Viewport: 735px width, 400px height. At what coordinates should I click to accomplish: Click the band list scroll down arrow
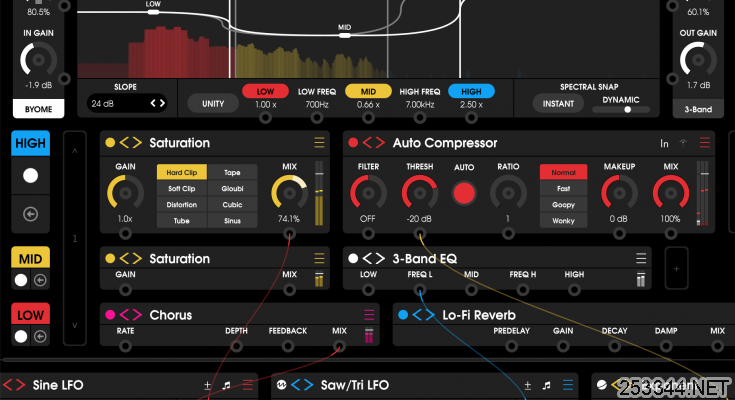pos(75,325)
